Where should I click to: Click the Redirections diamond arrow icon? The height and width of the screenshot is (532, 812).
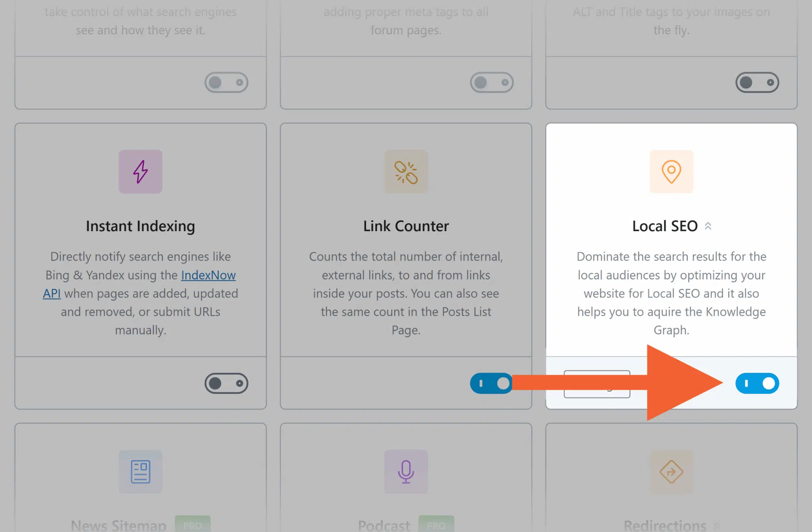click(x=671, y=471)
